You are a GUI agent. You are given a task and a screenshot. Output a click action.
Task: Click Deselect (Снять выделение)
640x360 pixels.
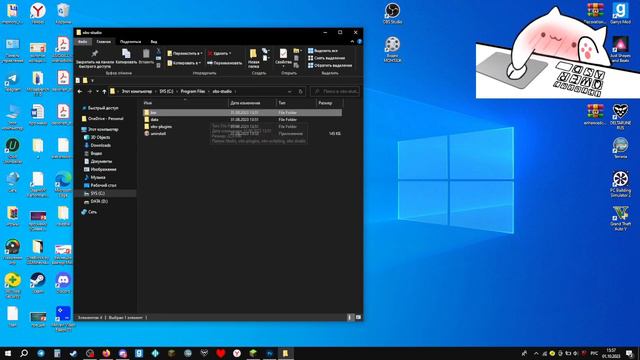(x=326, y=58)
